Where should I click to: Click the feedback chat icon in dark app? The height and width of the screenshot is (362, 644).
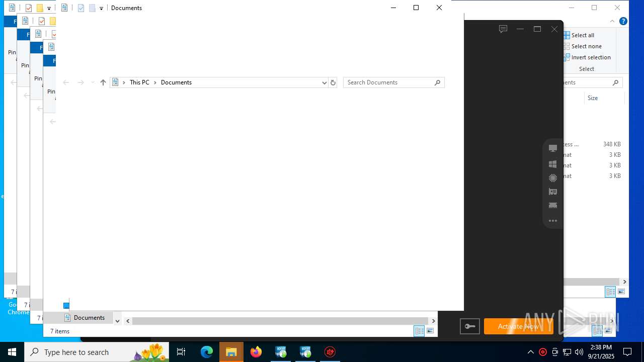[503, 29]
